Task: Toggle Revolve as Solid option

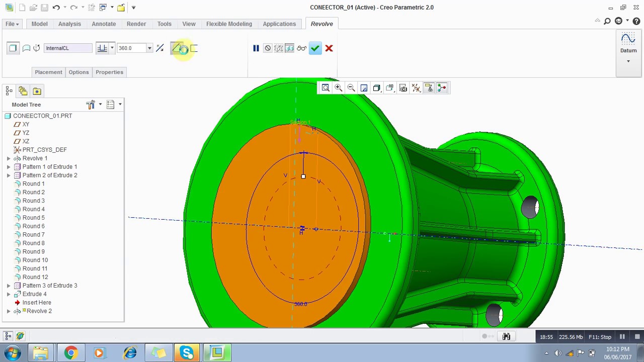Action: (13, 48)
